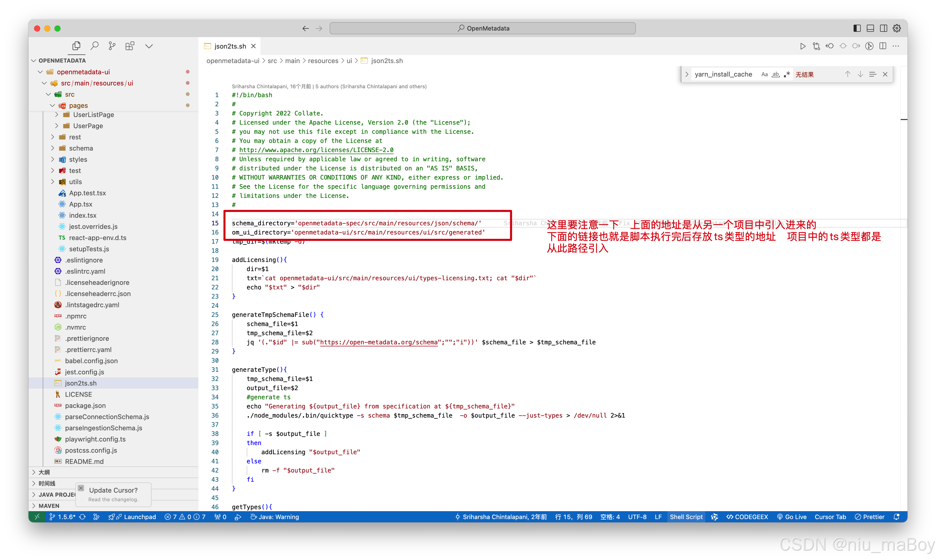Click the notifications bell in status bar
The image size is (936, 560).
click(896, 517)
